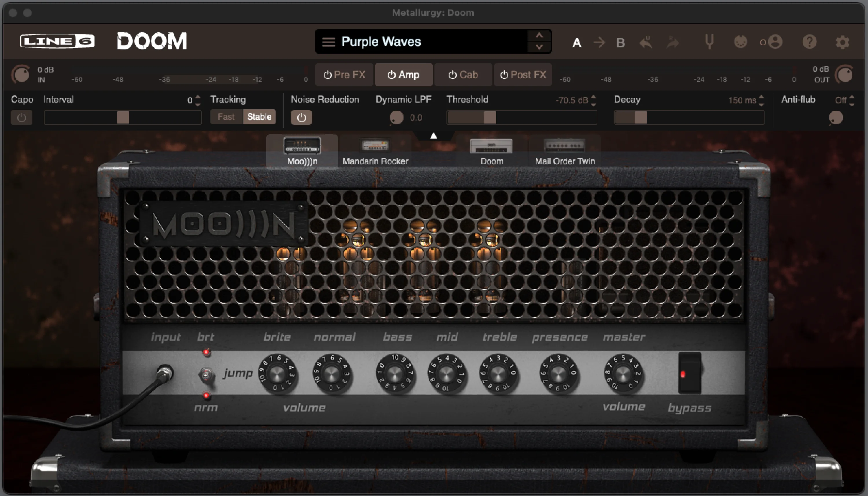This screenshot has width=868, height=496.
Task: Collapse the amp selector with triangle
Action: (x=433, y=136)
